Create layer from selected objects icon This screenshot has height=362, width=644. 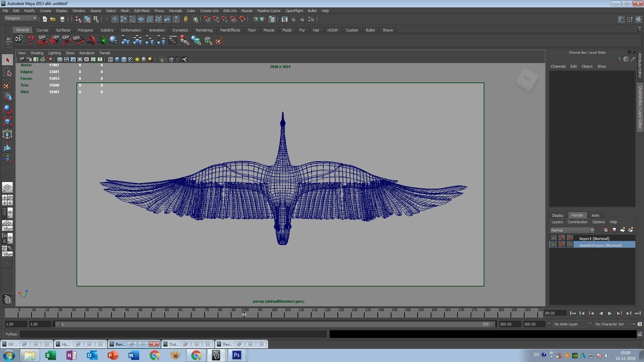(x=631, y=230)
